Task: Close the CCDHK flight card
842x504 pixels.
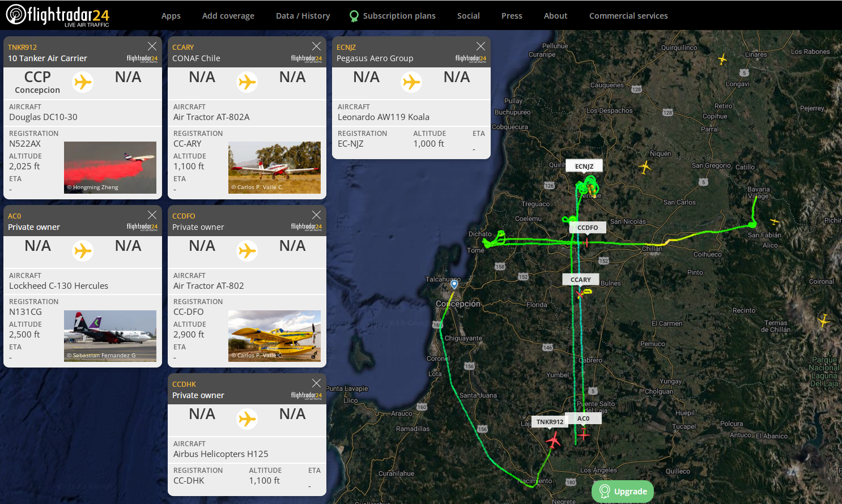Action: click(x=316, y=383)
